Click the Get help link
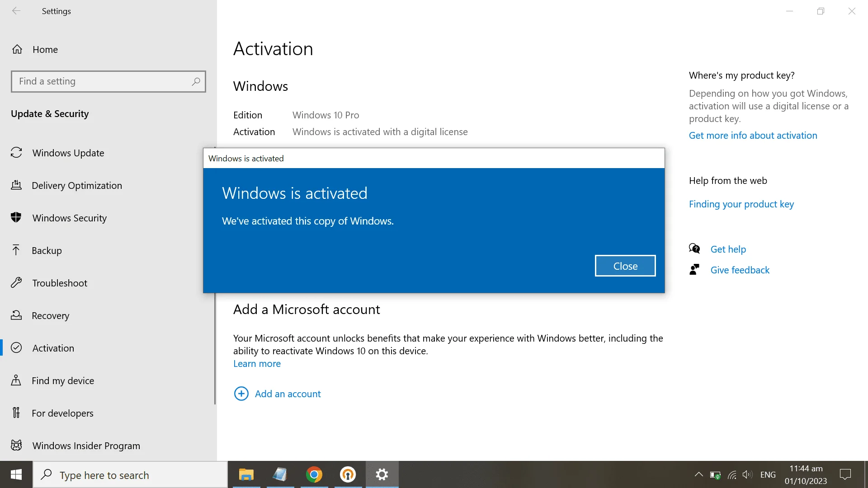 728,249
